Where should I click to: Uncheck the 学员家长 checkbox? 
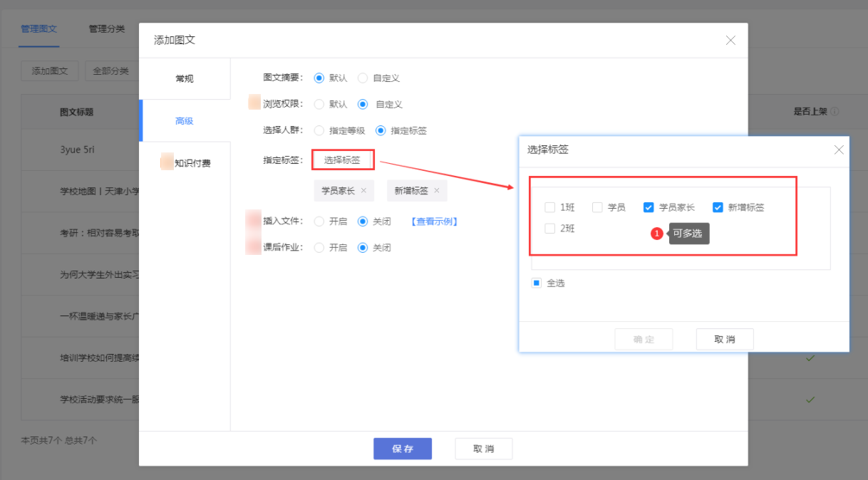649,207
